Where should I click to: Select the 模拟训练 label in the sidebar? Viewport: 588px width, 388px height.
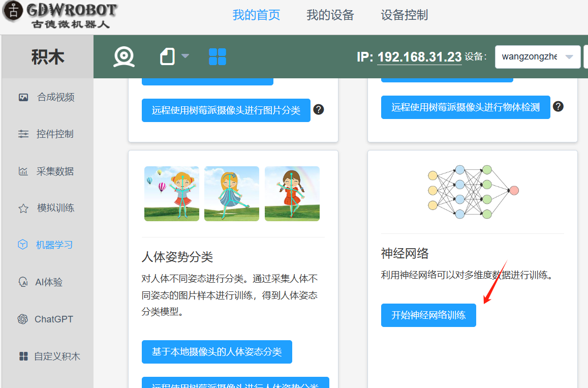[x=56, y=208]
